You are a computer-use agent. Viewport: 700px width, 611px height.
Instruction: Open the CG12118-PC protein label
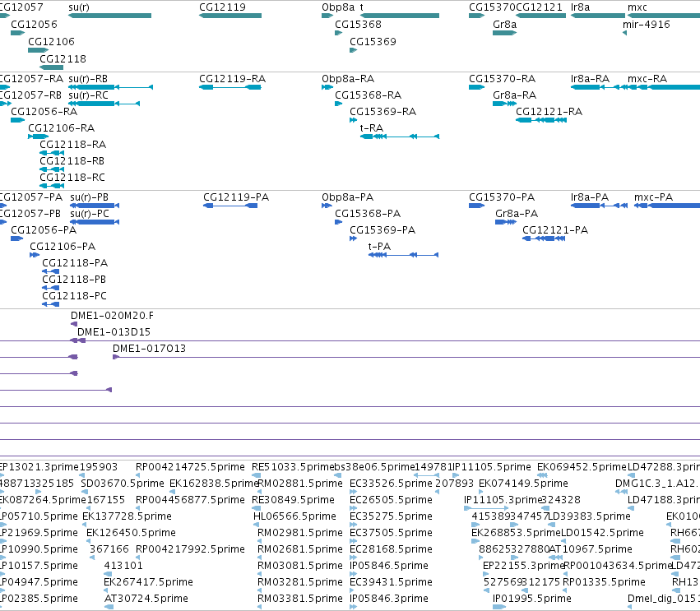(74, 296)
